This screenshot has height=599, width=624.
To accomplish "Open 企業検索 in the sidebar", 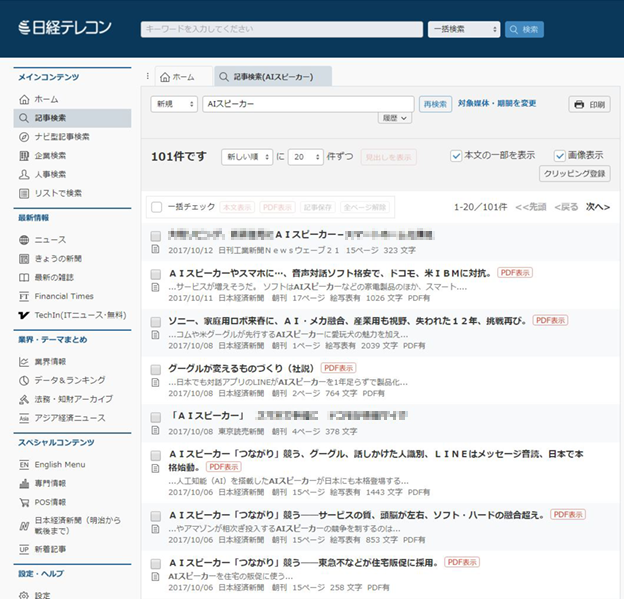I will (x=50, y=156).
